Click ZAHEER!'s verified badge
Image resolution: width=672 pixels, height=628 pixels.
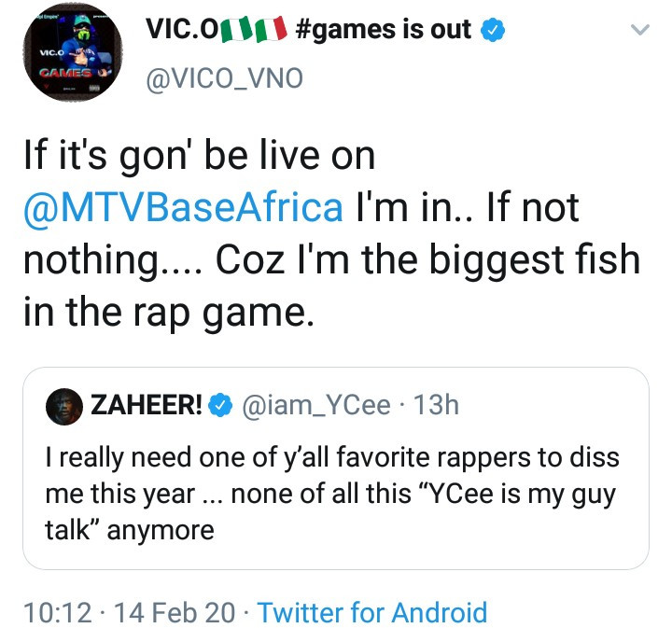coord(218,408)
